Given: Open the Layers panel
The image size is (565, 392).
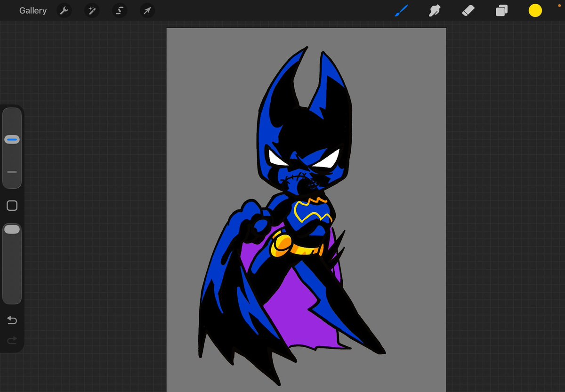Looking at the screenshot, I should [x=502, y=10].
